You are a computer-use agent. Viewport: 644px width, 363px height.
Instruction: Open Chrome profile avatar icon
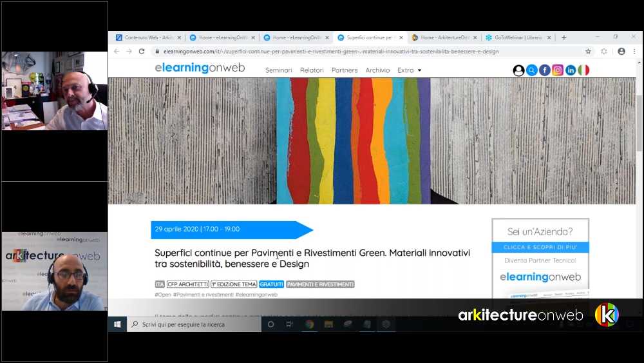click(x=621, y=52)
